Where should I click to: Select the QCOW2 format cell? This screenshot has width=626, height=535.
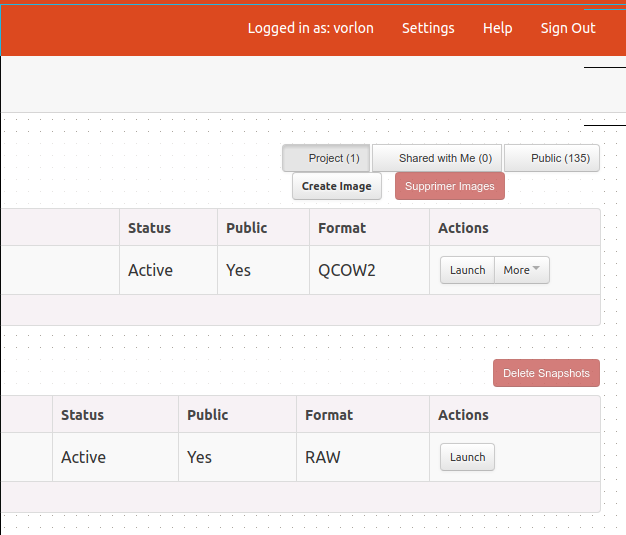click(x=369, y=270)
